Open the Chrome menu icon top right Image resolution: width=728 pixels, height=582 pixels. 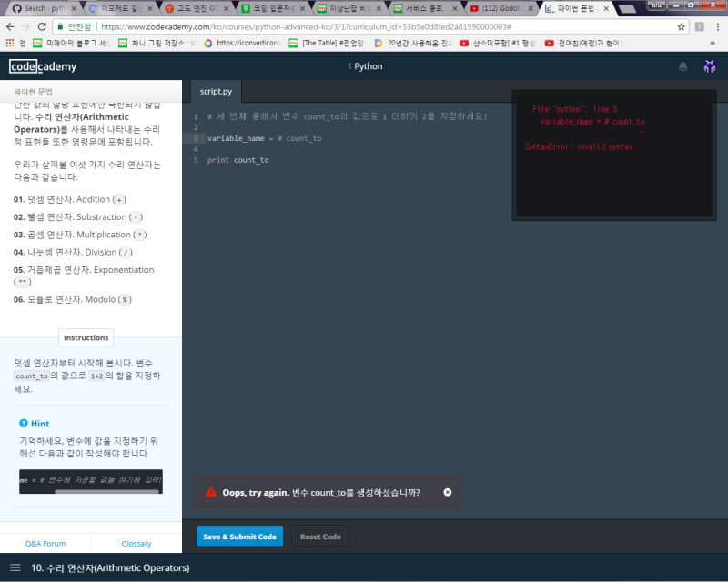720,25
